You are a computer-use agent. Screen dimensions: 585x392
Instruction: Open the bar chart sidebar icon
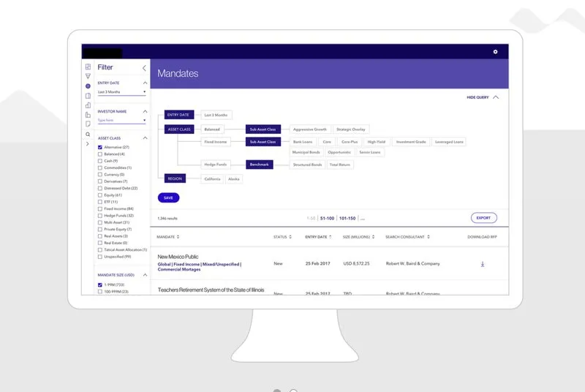point(88,105)
